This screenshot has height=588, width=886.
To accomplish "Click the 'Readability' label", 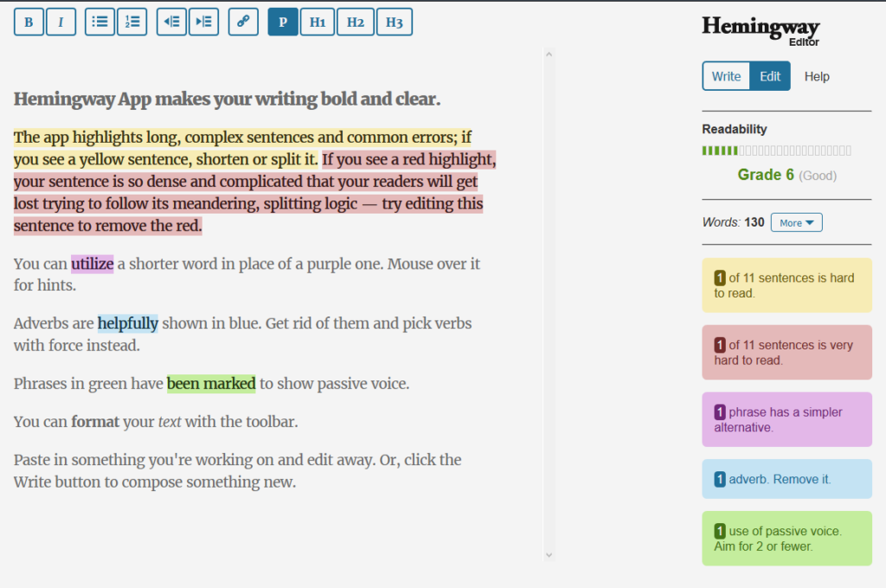I will pyautogui.click(x=735, y=129).
